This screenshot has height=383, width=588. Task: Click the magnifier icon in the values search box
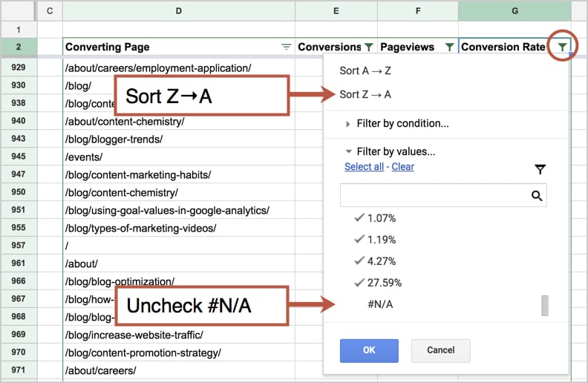tap(537, 195)
